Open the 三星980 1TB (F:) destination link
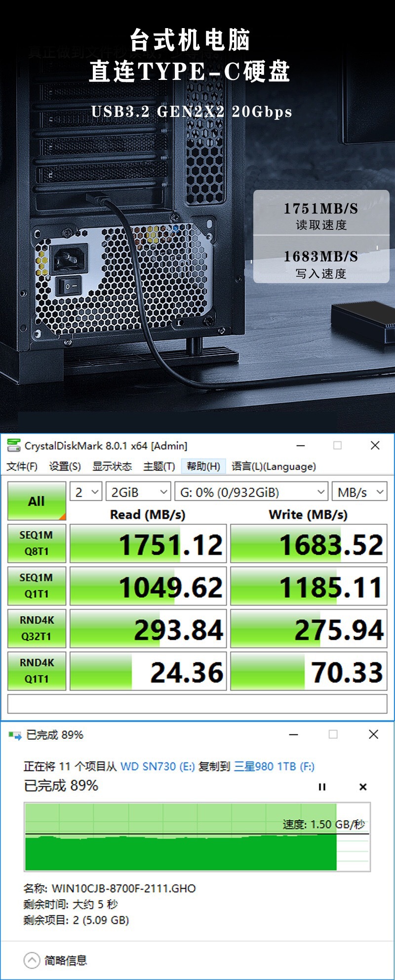Screen dimensions: 395x980 pyautogui.click(x=274, y=766)
